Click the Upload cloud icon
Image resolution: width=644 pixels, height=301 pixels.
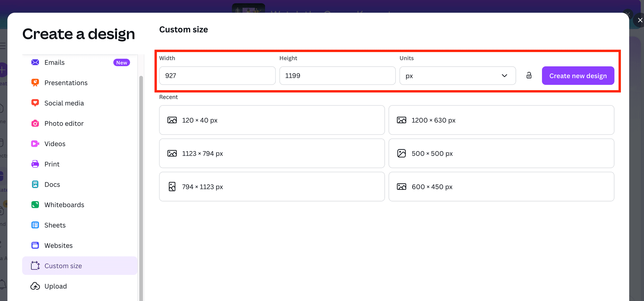35,286
